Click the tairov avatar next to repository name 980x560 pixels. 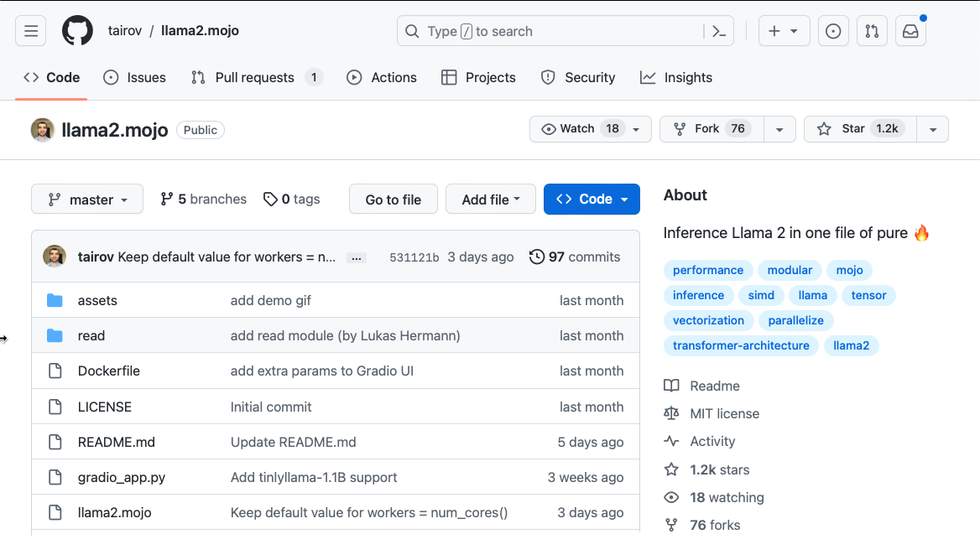43,130
